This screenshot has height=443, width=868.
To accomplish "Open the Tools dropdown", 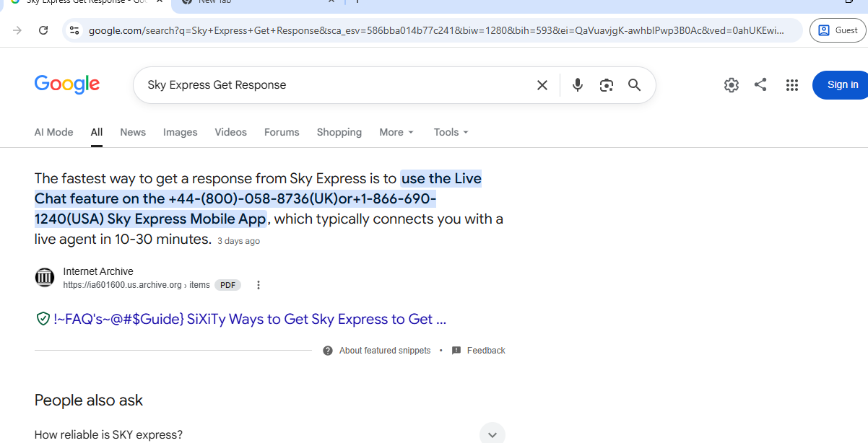I will tap(451, 132).
